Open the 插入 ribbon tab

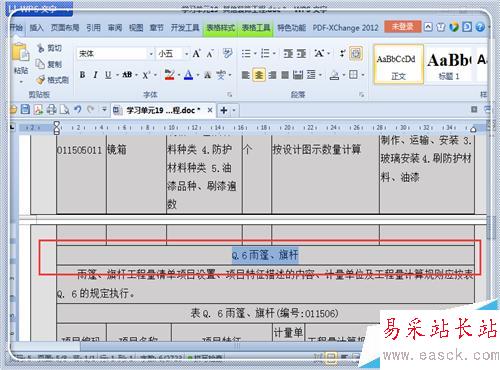click(x=36, y=28)
